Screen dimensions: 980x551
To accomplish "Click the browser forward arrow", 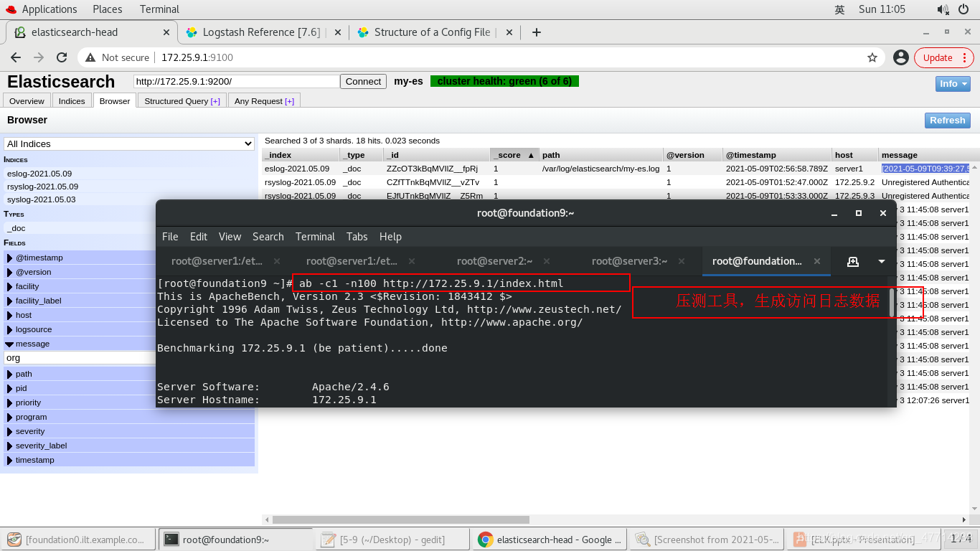I will pos(39,57).
